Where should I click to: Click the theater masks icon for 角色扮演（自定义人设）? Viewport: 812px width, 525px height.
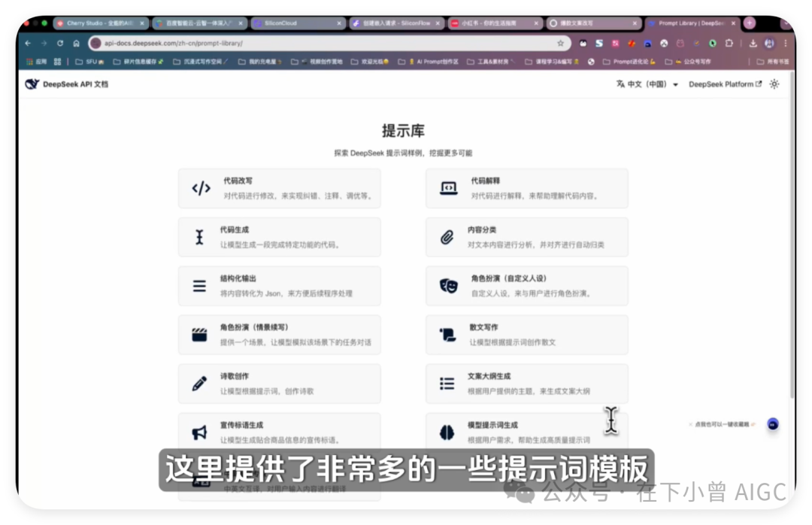click(448, 286)
